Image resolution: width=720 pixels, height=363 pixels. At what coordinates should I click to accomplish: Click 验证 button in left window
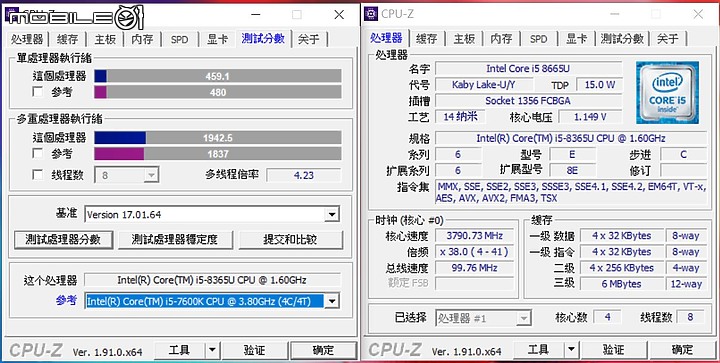coord(254,351)
